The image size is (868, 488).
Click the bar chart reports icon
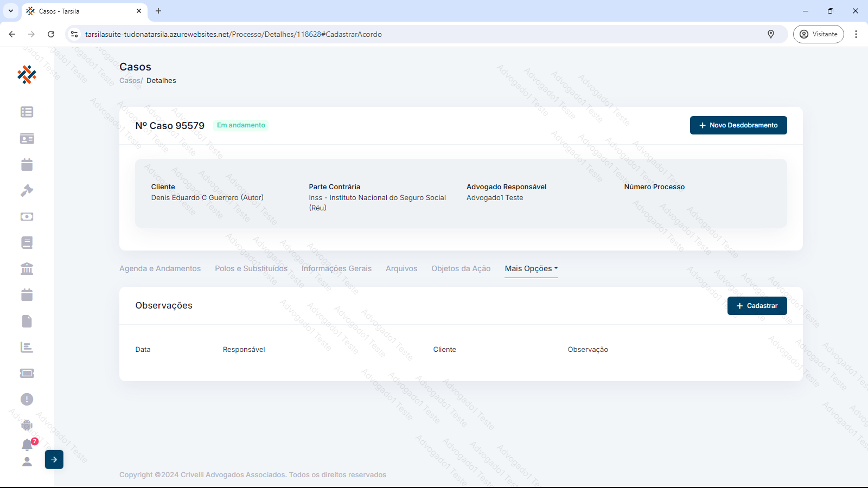(27, 347)
